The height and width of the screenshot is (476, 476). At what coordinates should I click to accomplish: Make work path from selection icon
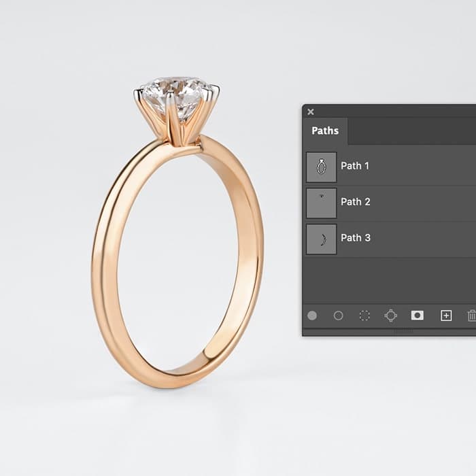(391, 316)
